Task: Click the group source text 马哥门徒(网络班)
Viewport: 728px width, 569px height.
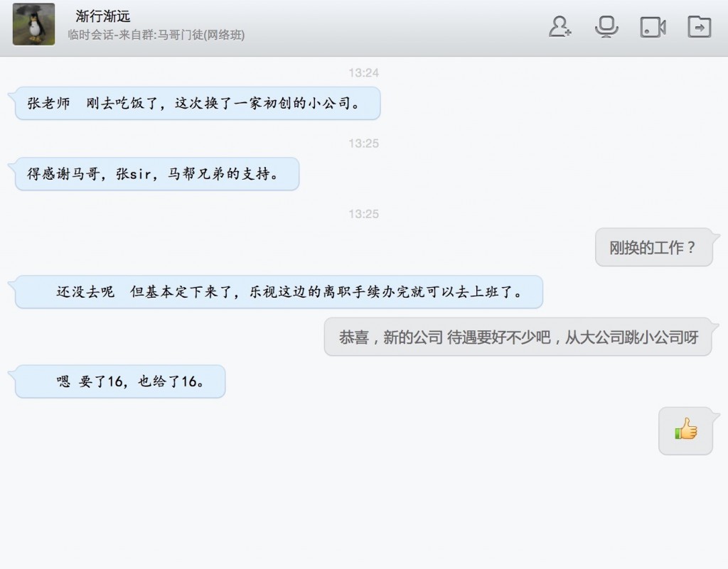Action: (201, 35)
